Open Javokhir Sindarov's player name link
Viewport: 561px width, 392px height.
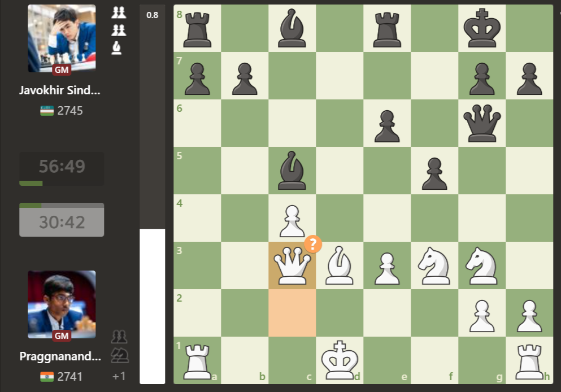point(59,90)
